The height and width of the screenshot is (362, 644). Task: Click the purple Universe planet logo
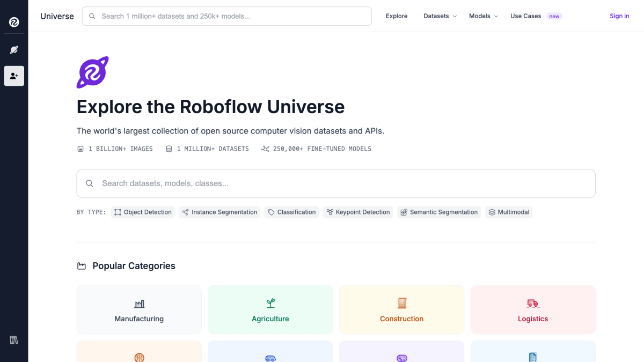92,72
